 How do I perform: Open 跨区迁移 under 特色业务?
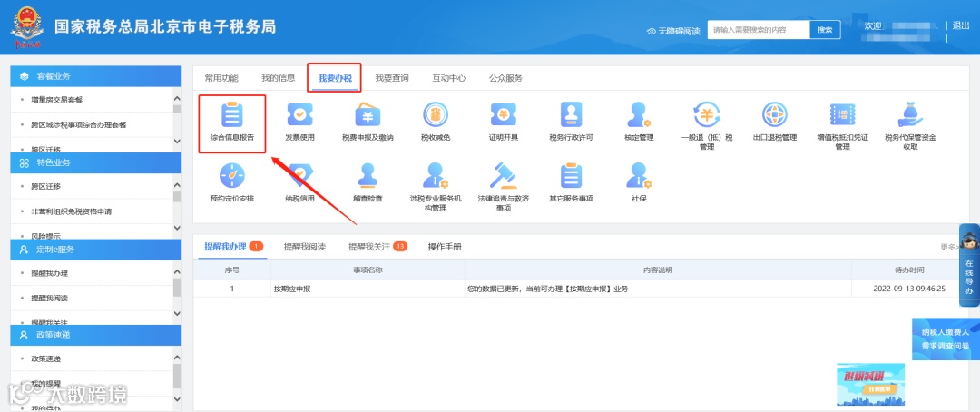pos(45,186)
